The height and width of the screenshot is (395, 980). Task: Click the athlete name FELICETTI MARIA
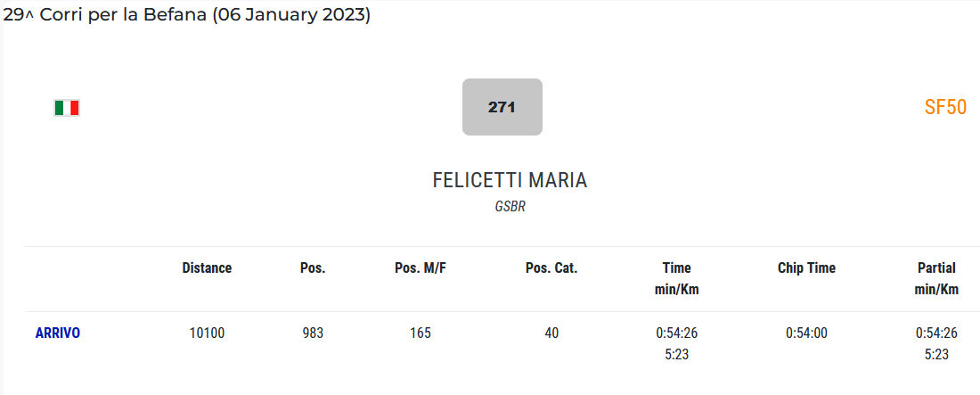tap(510, 180)
